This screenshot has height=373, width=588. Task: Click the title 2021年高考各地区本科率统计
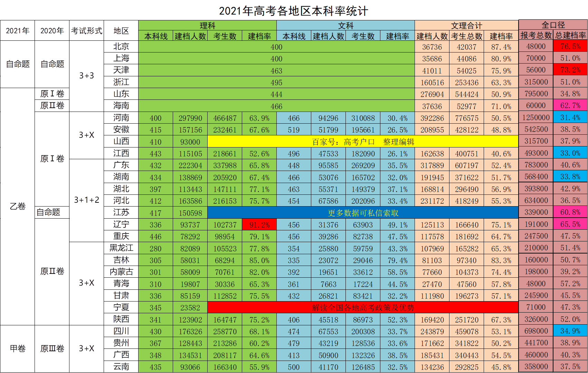[x=294, y=11]
